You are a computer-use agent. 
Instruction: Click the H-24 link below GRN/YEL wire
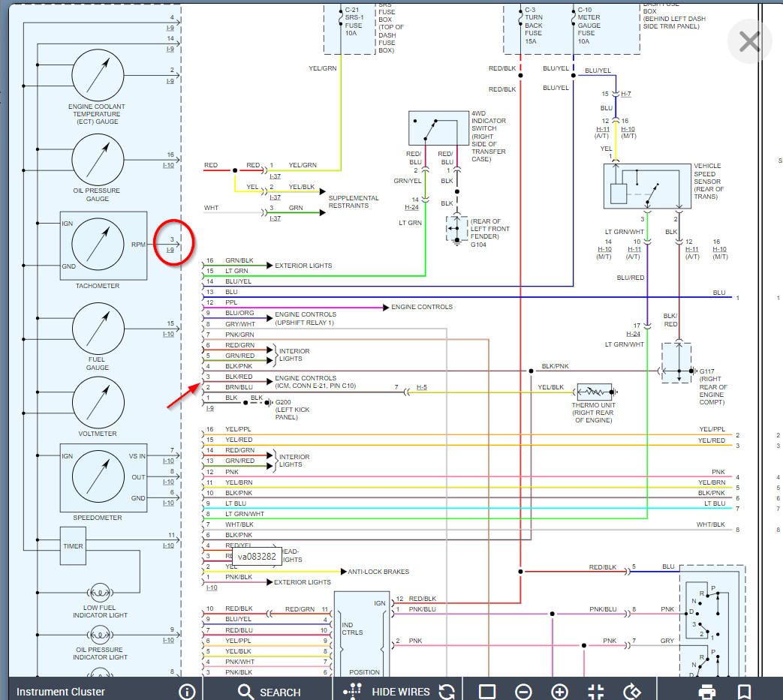tap(411, 207)
